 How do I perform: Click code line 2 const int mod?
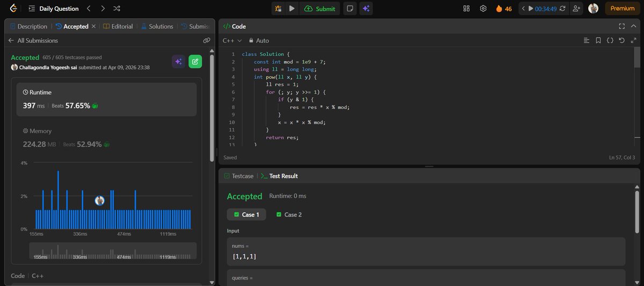click(290, 62)
